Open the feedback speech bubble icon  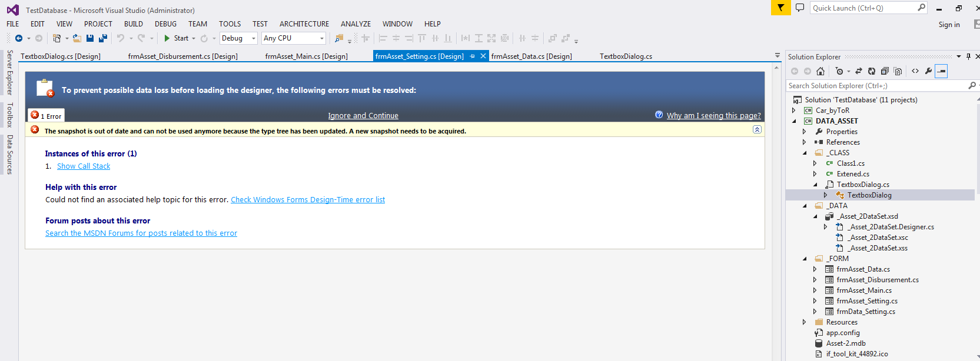(x=800, y=8)
